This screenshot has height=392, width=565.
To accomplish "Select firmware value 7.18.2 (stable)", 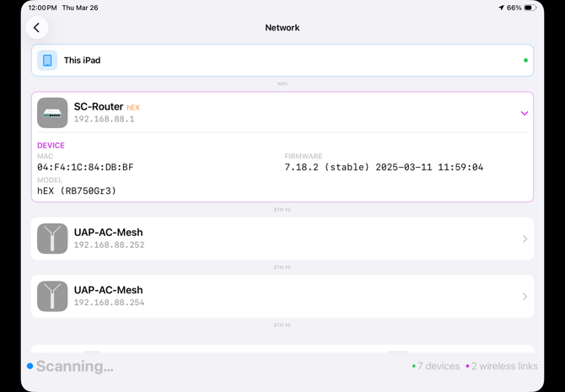I will pos(327,167).
